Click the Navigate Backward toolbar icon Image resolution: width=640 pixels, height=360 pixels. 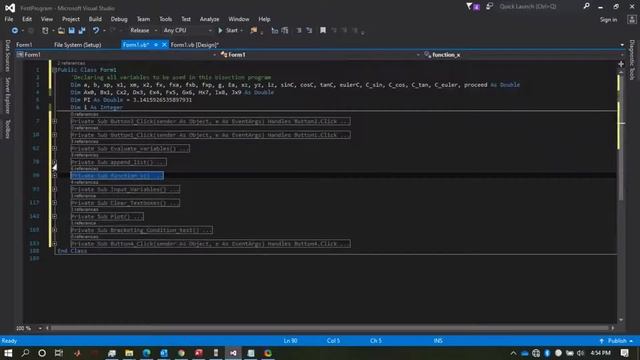tap(14, 31)
